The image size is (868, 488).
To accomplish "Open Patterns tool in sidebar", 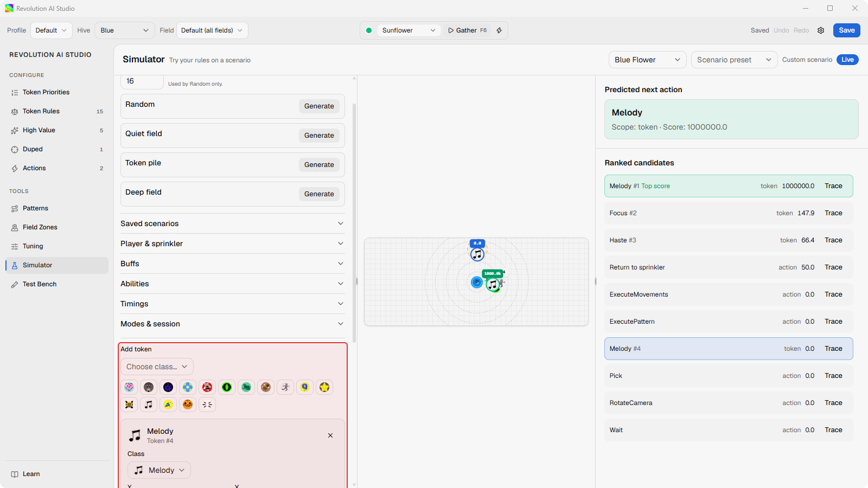I will click(x=57, y=208).
